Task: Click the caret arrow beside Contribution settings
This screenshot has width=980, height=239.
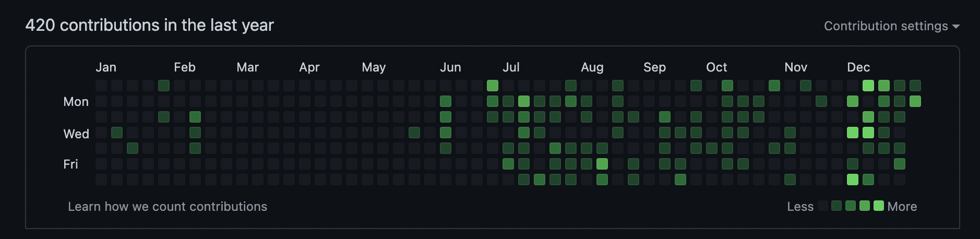Action: [x=956, y=26]
